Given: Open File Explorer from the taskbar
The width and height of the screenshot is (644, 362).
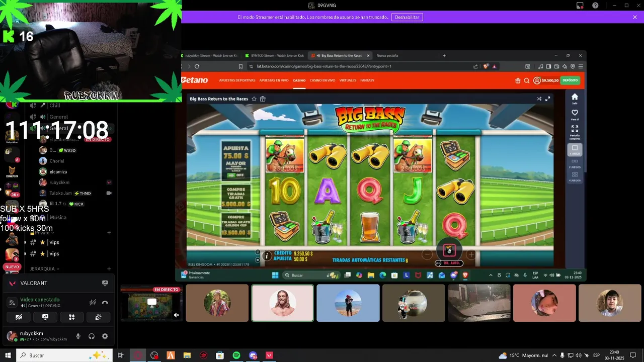Looking at the screenshot, I should pyautogui.click(x=187, y=355).
